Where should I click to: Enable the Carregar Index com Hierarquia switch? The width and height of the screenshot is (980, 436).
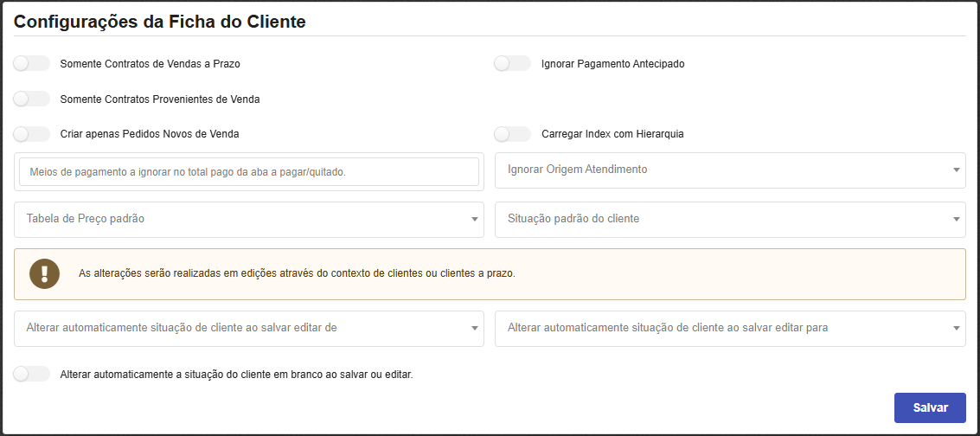click(512, 134)
